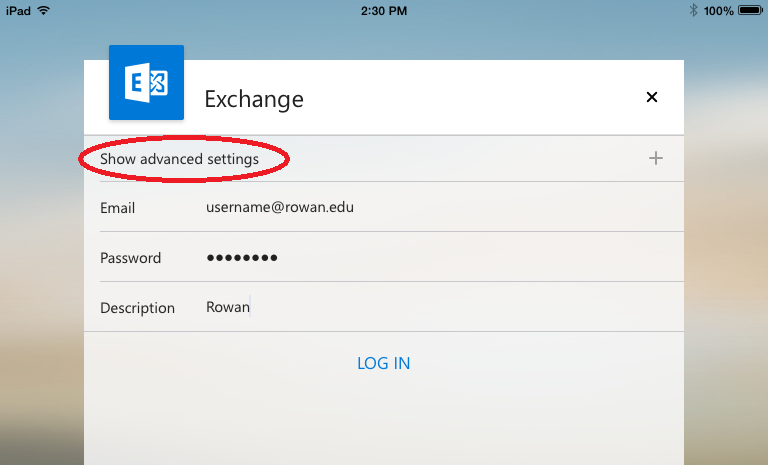Click the blue Exchange logo icon
Image resolution: width=768 pixels, height=465 pixels.
tap(146, 83)
